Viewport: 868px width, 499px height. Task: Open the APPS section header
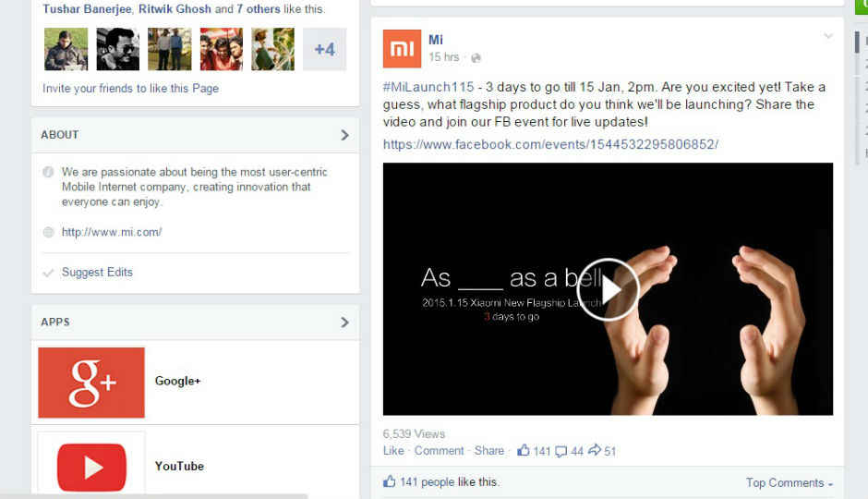click(196, 322)
